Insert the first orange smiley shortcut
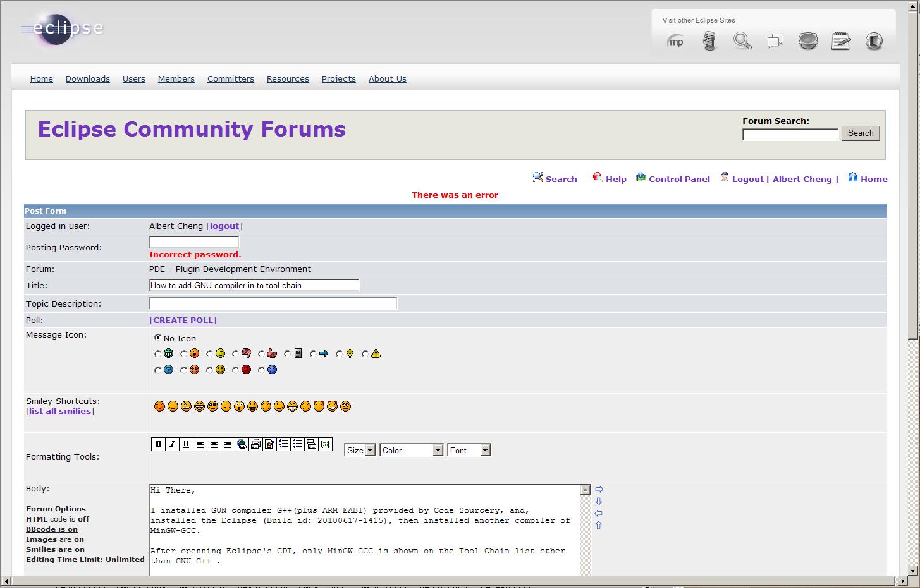The image size is (920, 588). point(159,406)
